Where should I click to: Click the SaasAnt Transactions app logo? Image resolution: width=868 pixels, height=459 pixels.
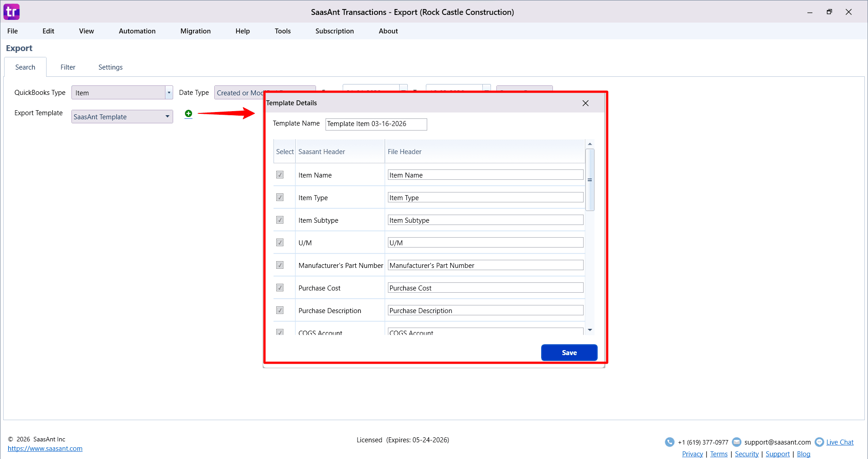click(x=11, y=12)
